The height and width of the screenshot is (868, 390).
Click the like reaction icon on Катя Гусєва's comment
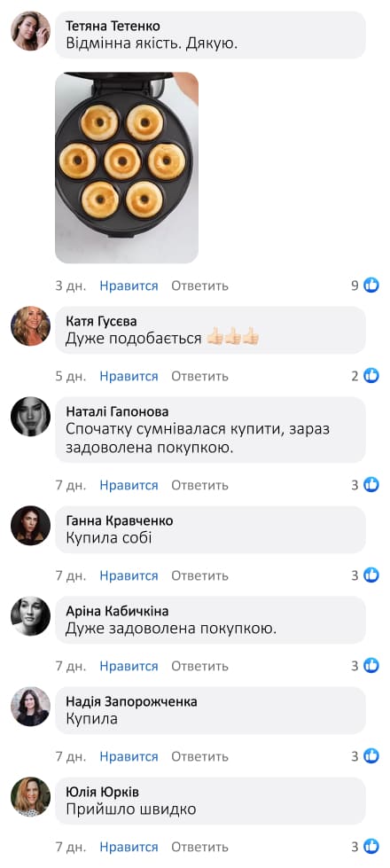(371, 376)
